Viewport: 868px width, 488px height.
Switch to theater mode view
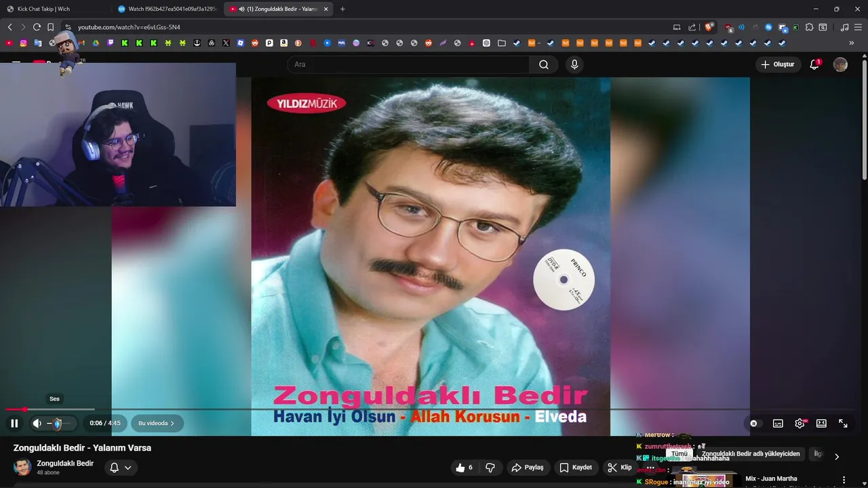pos(821,423)
